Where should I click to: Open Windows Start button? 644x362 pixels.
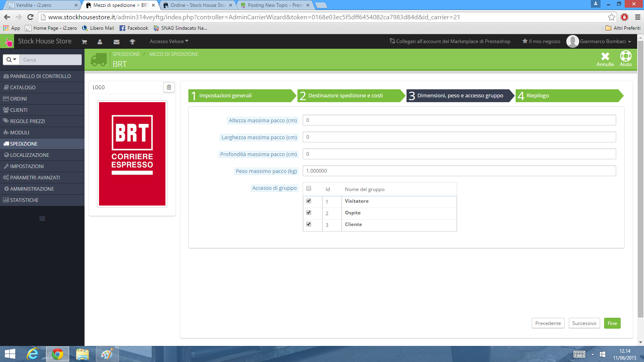(10, 354)
